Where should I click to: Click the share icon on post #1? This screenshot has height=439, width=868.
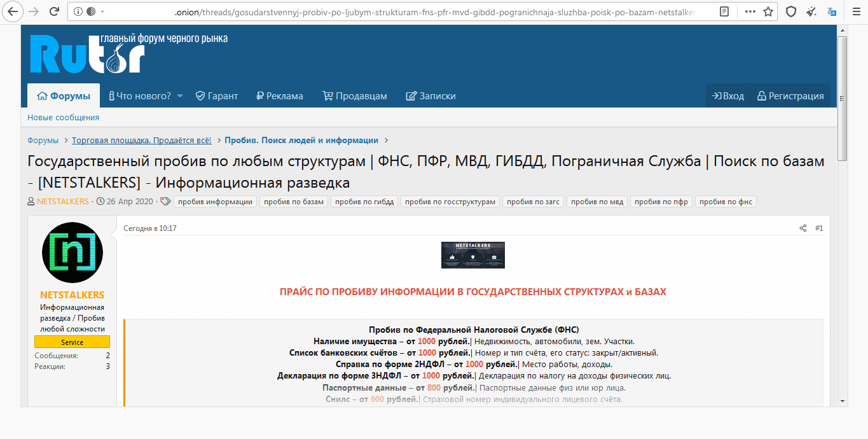tap(803, 228)
